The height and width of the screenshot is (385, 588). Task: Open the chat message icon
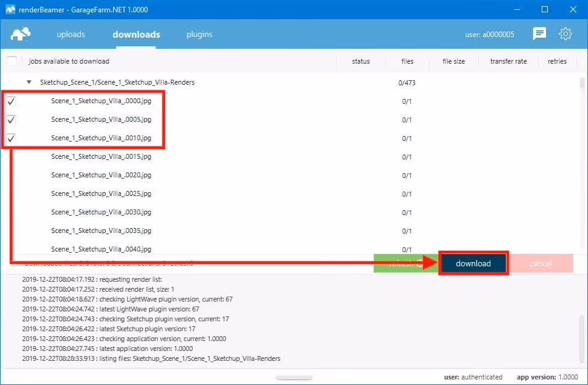(x=539, y=34)
